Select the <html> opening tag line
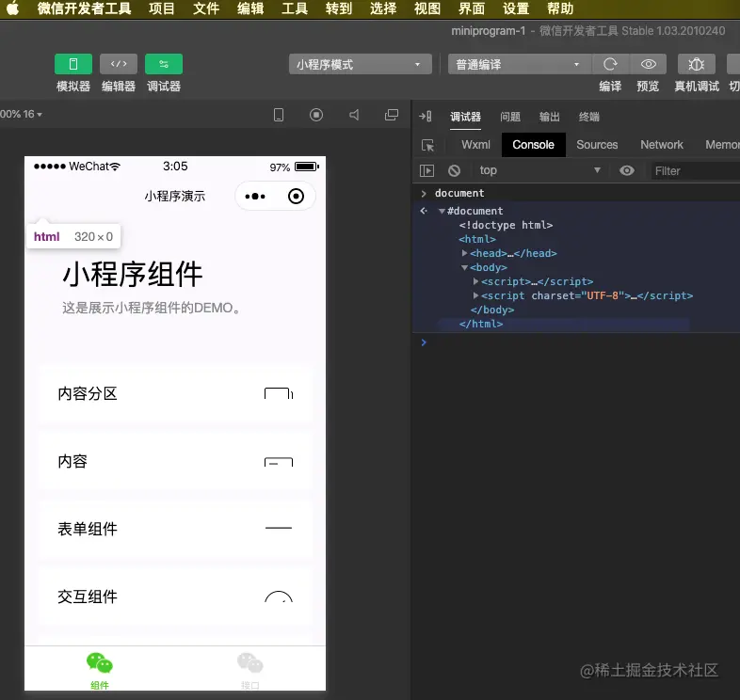This screenshot has height=700, width=740. click(x=477, y=239)
